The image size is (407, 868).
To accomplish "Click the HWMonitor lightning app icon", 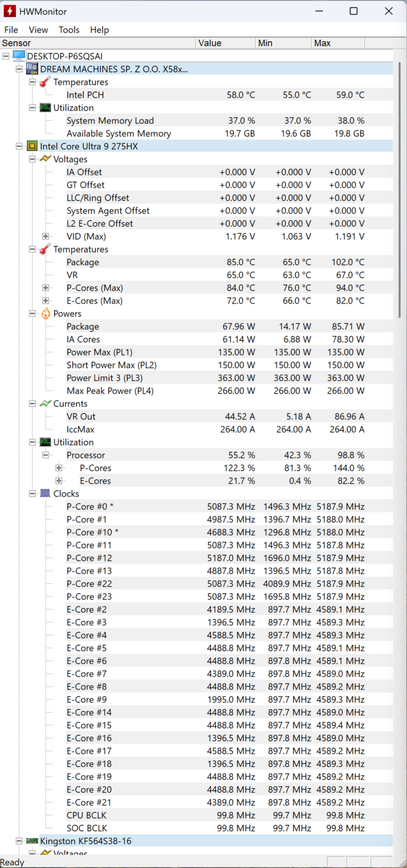I will 9,11.
